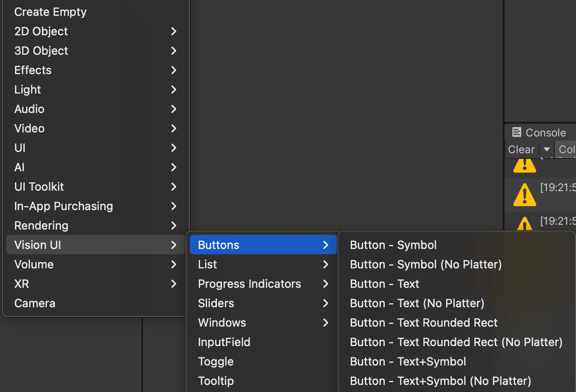The image size is (576, 392).
Task: Expand the Effects submenu
Action: pyautogui.click(x=95, y=70)
